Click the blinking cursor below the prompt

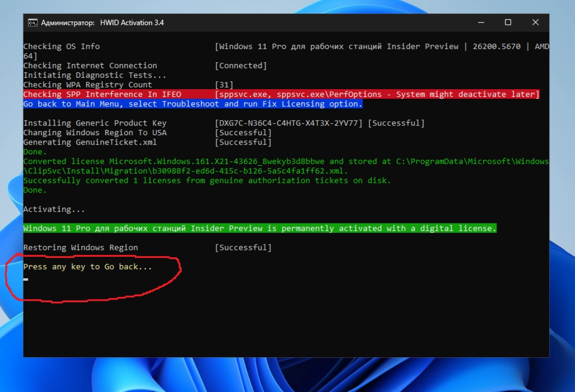point(25,280)
